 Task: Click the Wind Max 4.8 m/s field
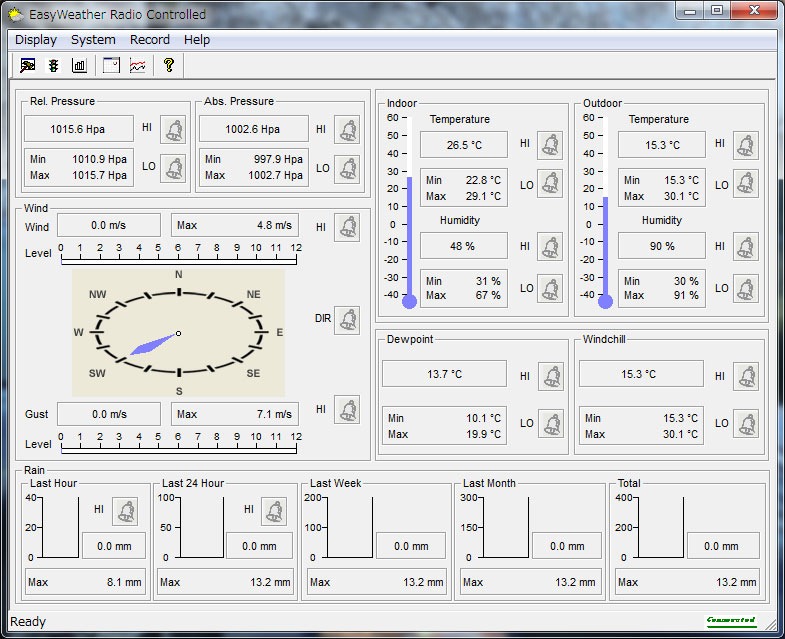[235, 225]
